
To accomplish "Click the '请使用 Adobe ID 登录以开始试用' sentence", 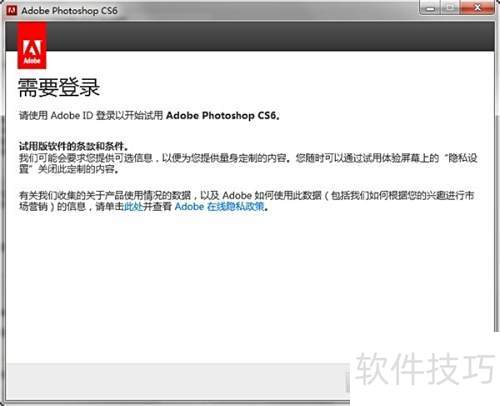I will [149, 116].
